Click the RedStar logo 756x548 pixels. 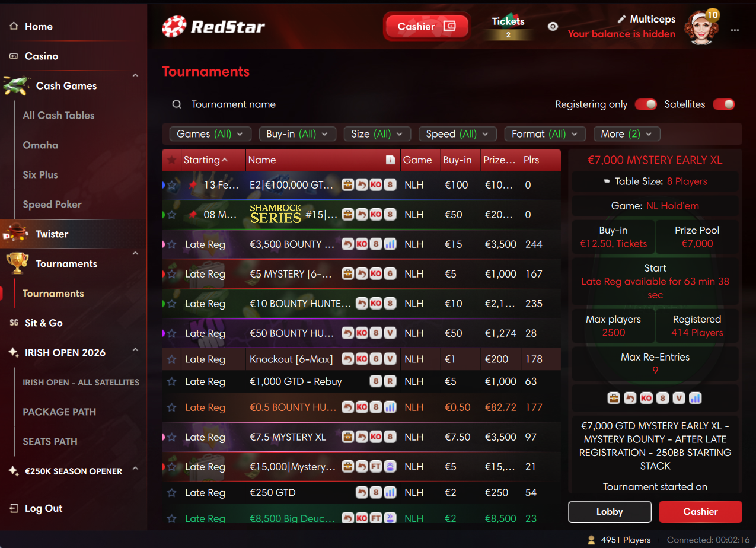coord(213,27)
